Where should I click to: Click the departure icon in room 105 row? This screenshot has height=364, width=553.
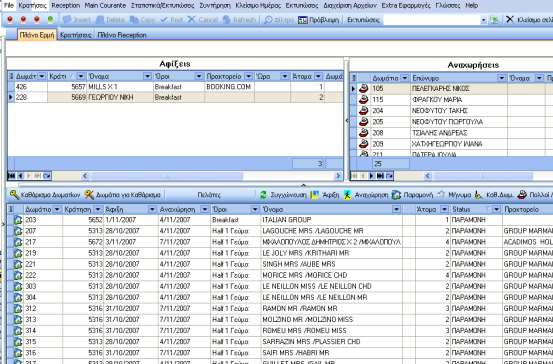364,89
